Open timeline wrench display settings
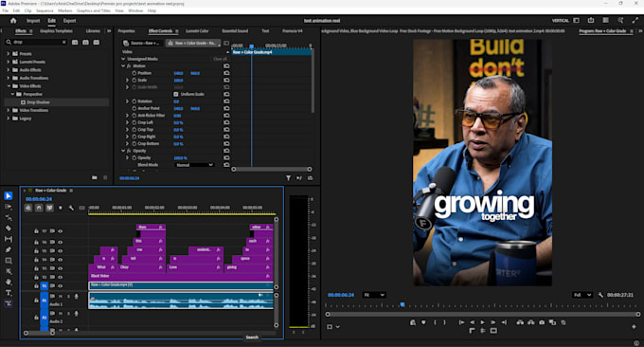 pyautogui.click(x=71, y=208)
